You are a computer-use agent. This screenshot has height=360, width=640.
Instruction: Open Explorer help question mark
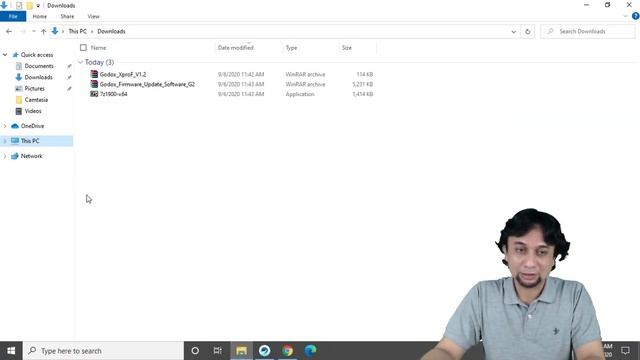[x=636, y=16]
